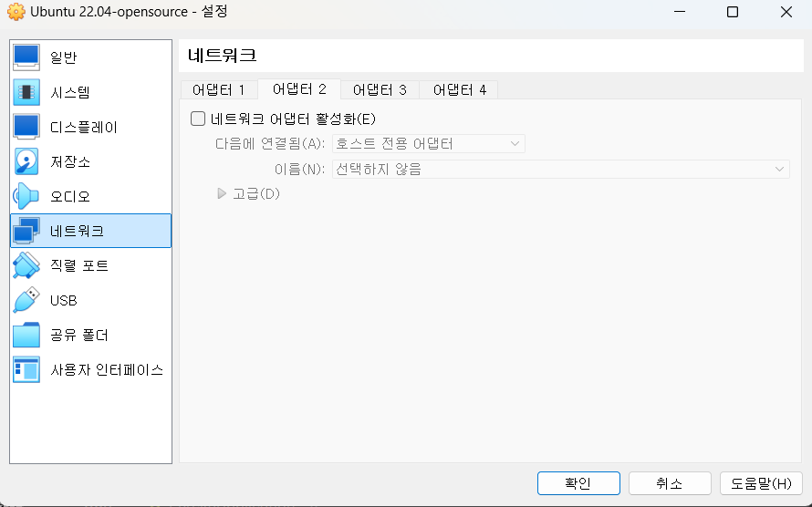This screenshot has height=507, width=812.
Task: Select the 오디오 speaker icon
Action: (26, 196)
